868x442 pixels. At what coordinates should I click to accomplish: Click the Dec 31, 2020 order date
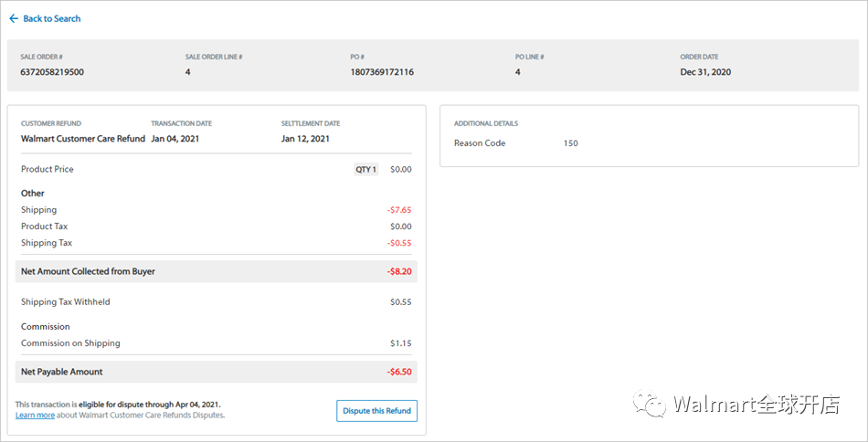pos(705,72)
